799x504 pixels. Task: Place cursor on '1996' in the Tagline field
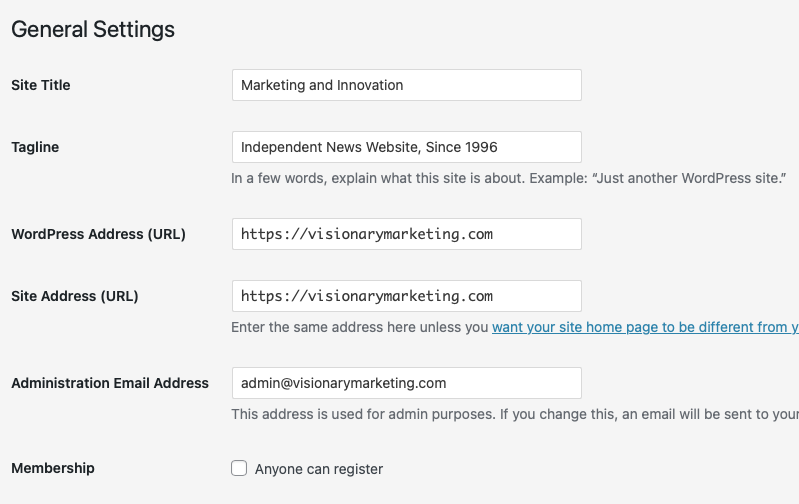coord(481,147)
